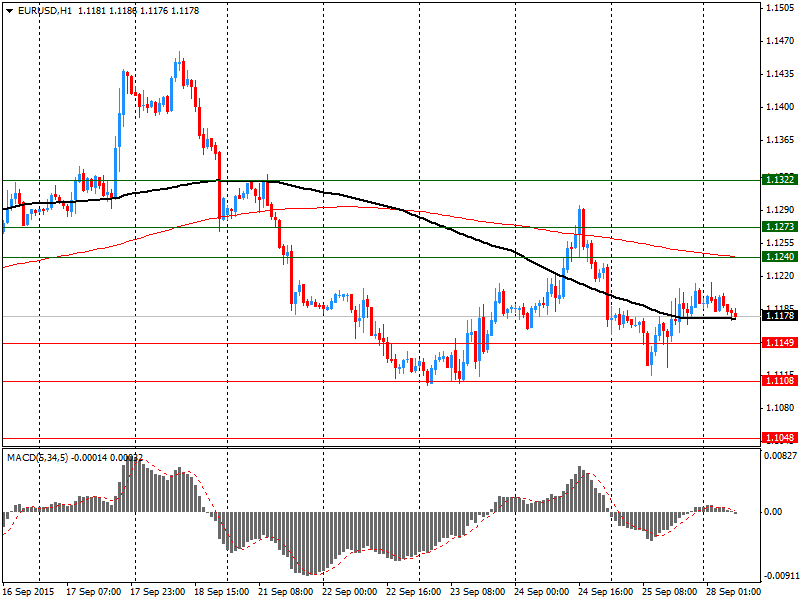Select the 1.1048 red level label
Screen dimensions: 800x600
point(780,438)
